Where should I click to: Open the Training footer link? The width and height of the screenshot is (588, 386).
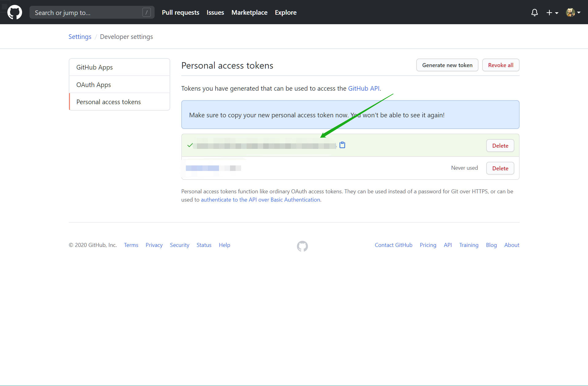click(469, 245)
